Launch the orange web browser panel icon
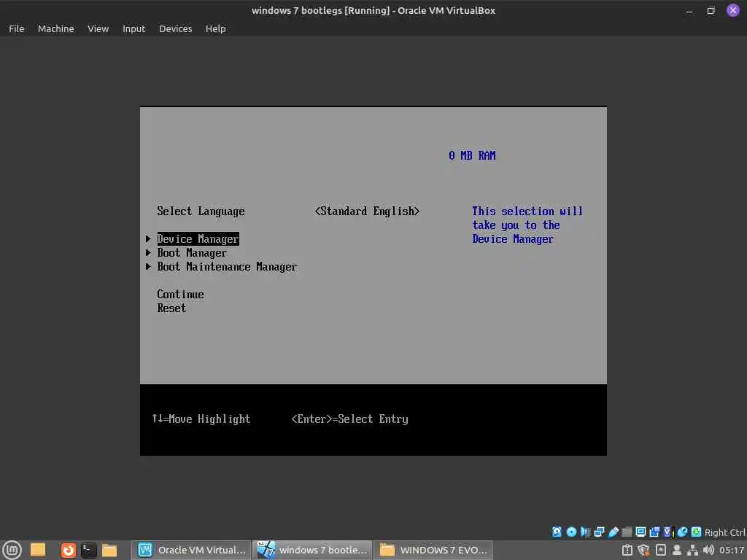The image size is (747, 560). (68, 550)
